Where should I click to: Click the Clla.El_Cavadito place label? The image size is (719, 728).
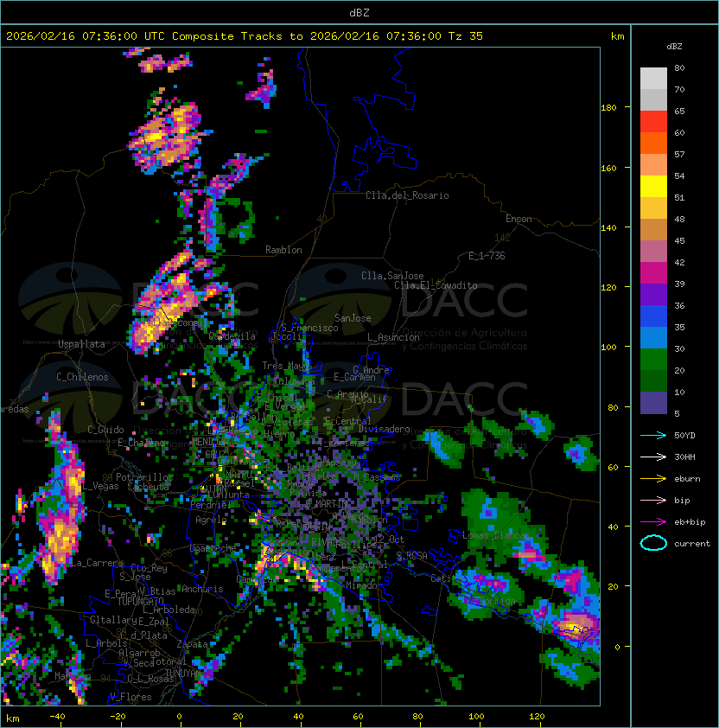(x=436, y=285)
